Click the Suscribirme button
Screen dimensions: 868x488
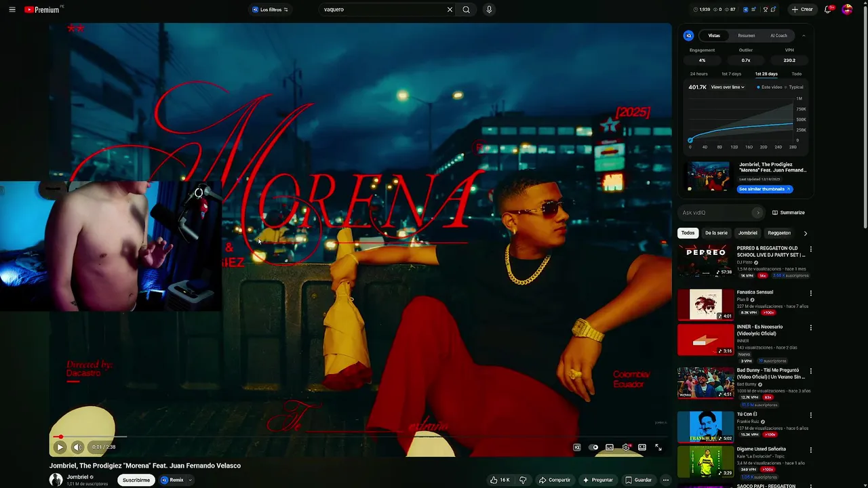(136, 480)
